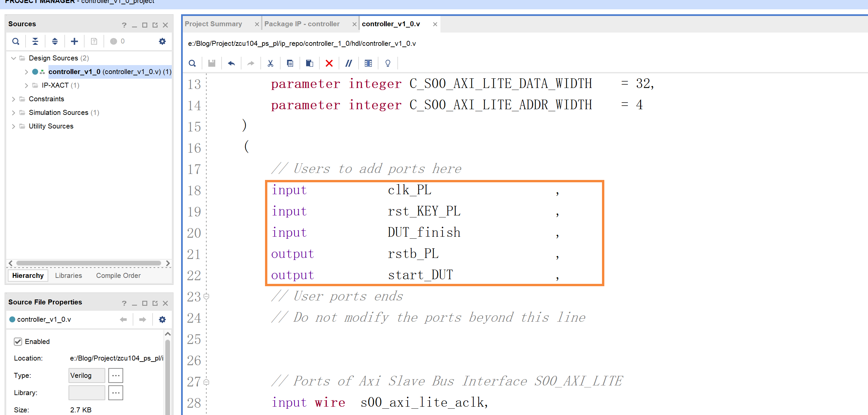Add sources with the plus icon
Viewport: 868px width, 415px height.
(74, 41)
